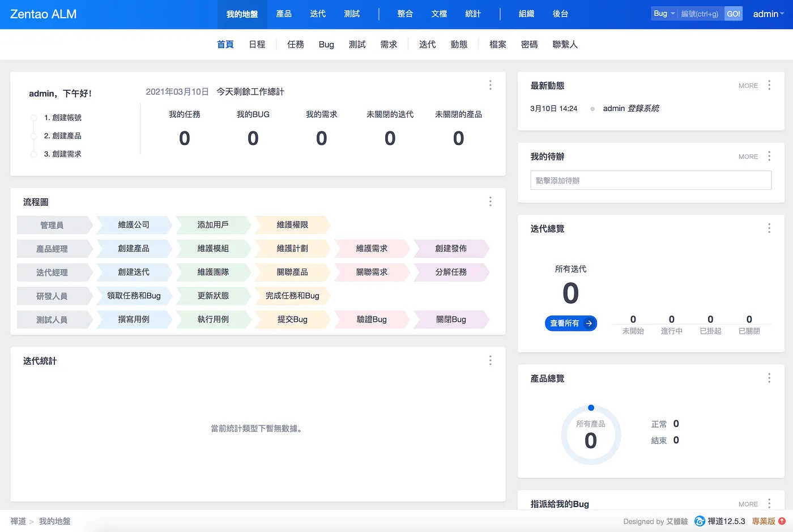Screen dimensions: 793x532
Task: Click the Zentao ALM logo text
Action: [x=44, y=14]
